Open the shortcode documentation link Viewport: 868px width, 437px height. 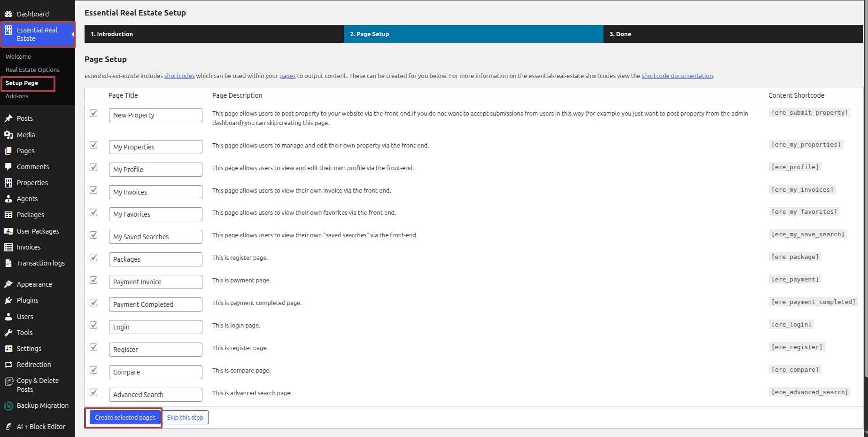(677, 76)
